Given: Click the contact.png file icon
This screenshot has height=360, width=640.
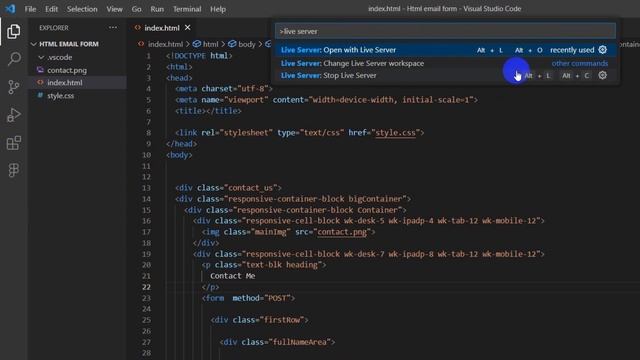Looking at the screenshot, I should [x=40, y=70].
